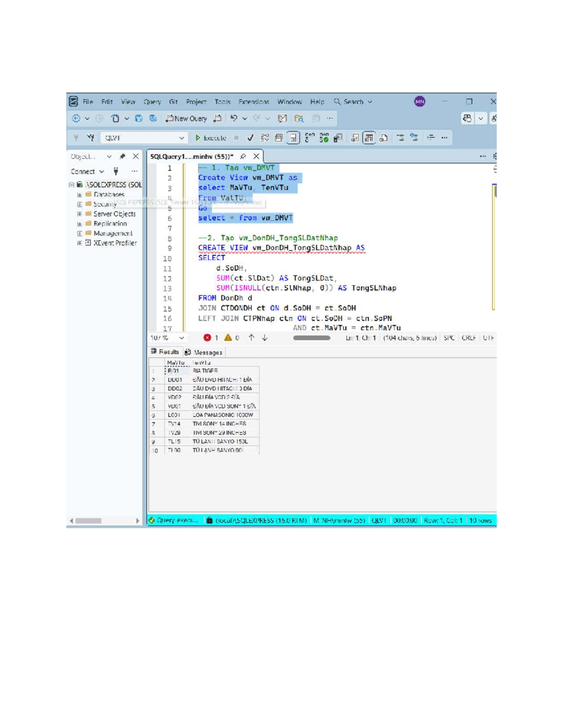563x728 pixels.
Task: Switch to the Messages tab
Action: 204,352
